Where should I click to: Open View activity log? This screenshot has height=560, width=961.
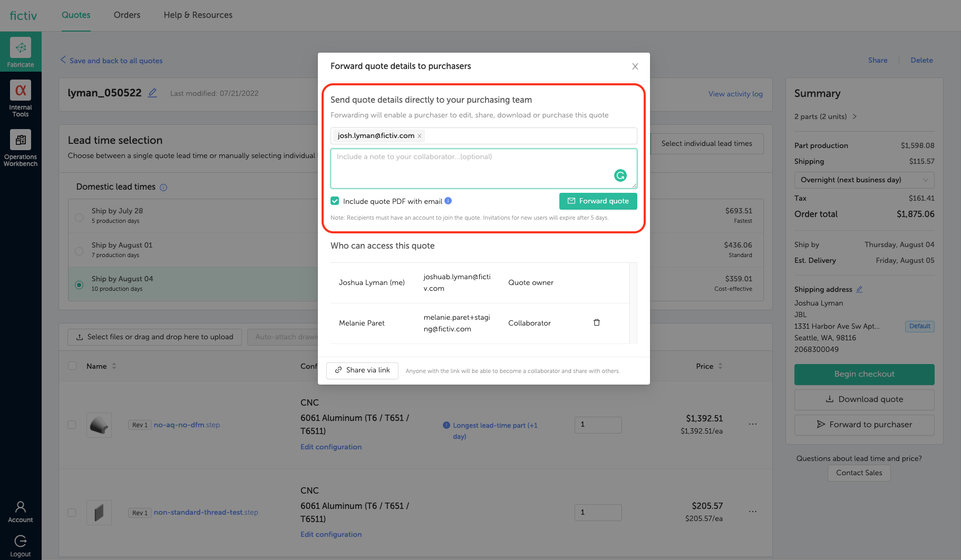pos(735,94)
